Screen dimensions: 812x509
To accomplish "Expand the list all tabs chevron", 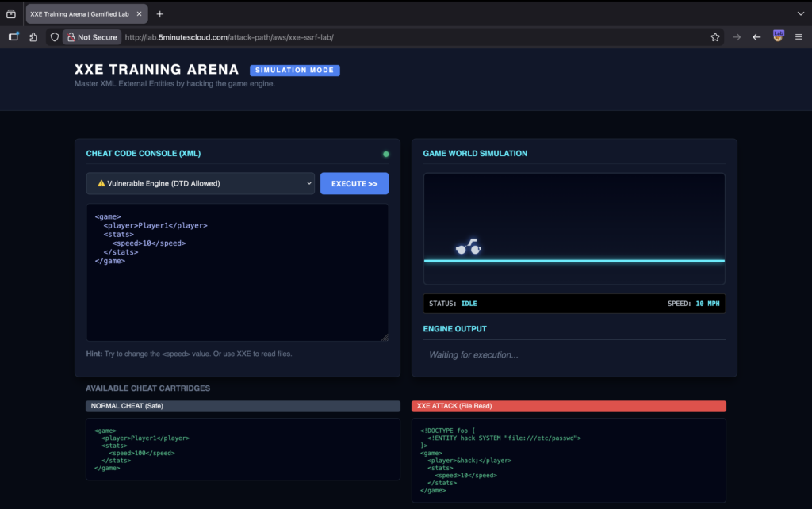I will [x=800, y=14].
